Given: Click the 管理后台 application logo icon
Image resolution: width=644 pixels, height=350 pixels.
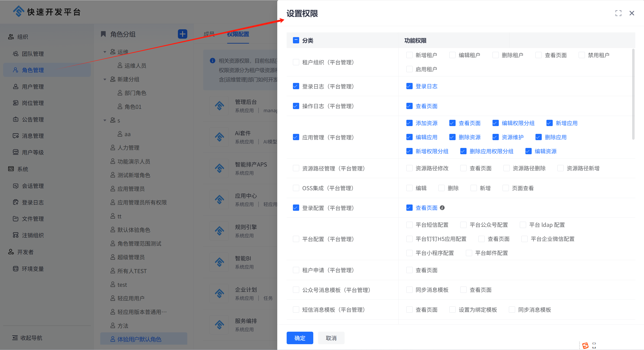Looking at the screenshot, I should pyautogui.click(x=219, y=105).
